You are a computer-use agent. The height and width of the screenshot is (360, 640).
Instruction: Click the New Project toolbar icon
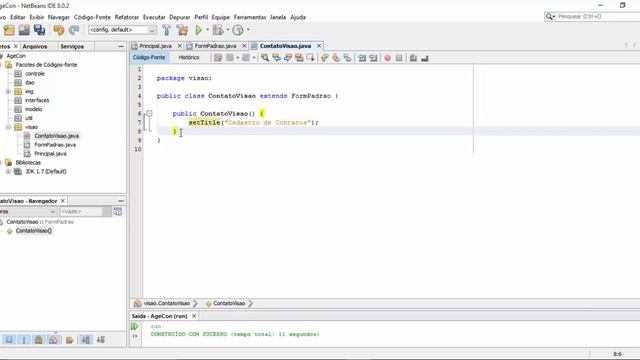(x=9, y=30)
